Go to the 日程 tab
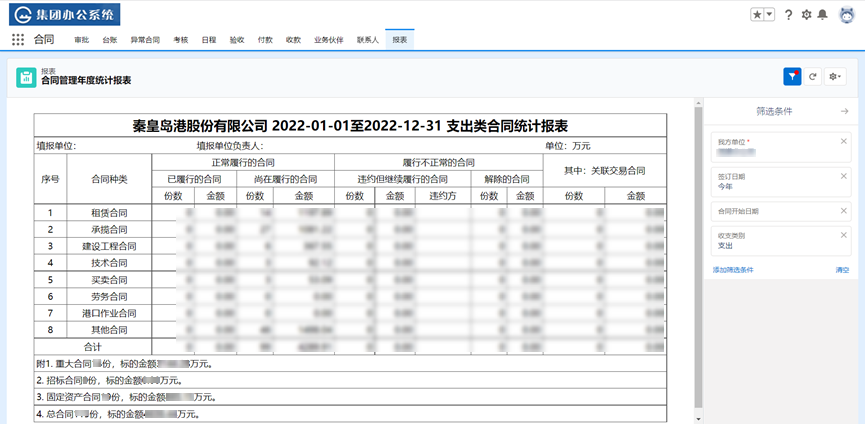865x424 pixels. click(209, 40)
